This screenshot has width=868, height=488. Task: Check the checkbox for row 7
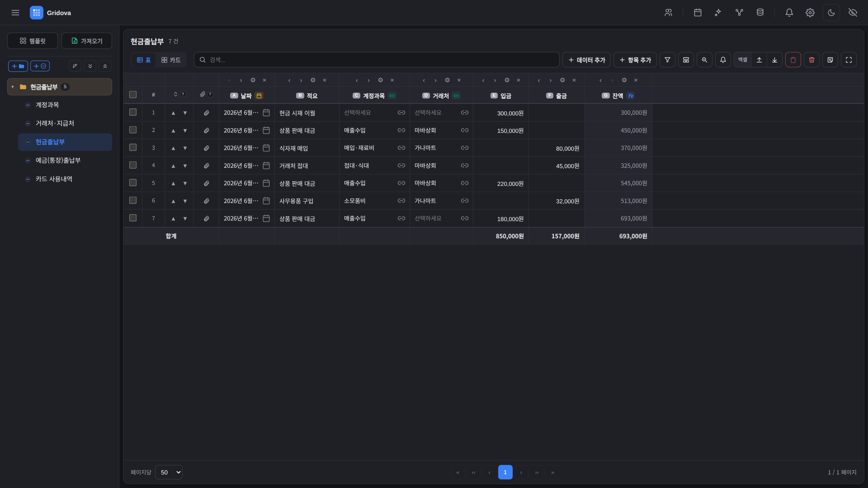pos(133,218)
